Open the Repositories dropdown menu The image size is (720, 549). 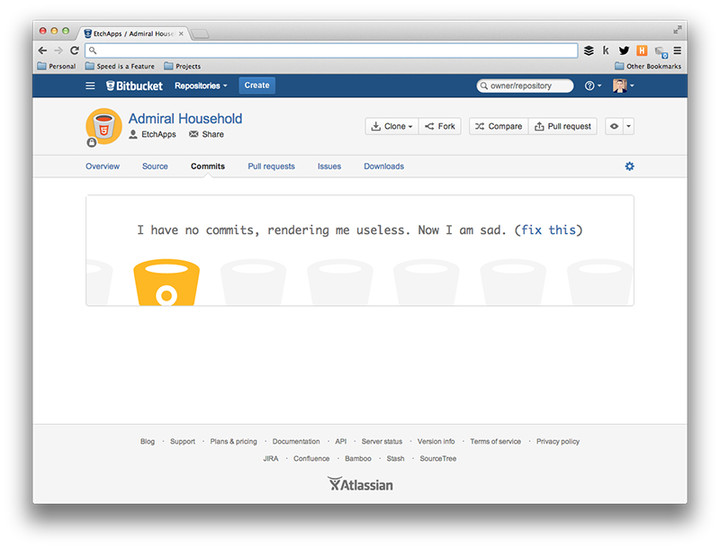[x=201, y=86]
